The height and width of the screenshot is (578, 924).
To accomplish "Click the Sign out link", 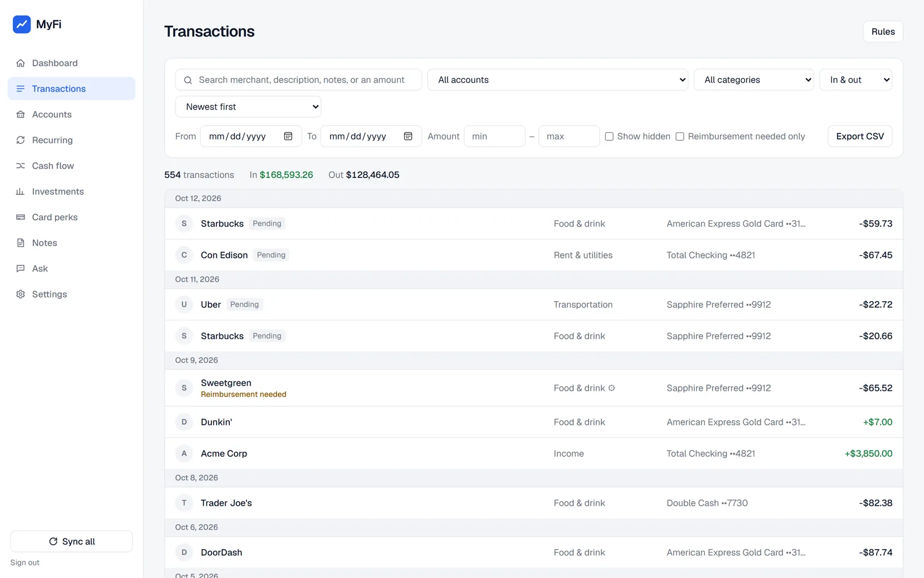I will tap(25, 563).
